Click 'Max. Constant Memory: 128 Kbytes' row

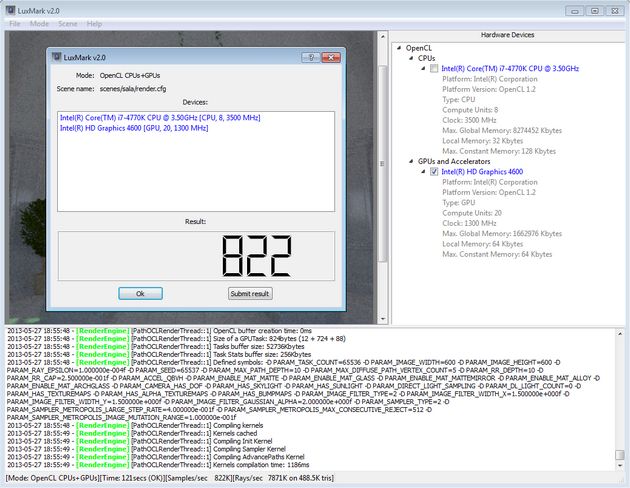click(499, 151)
